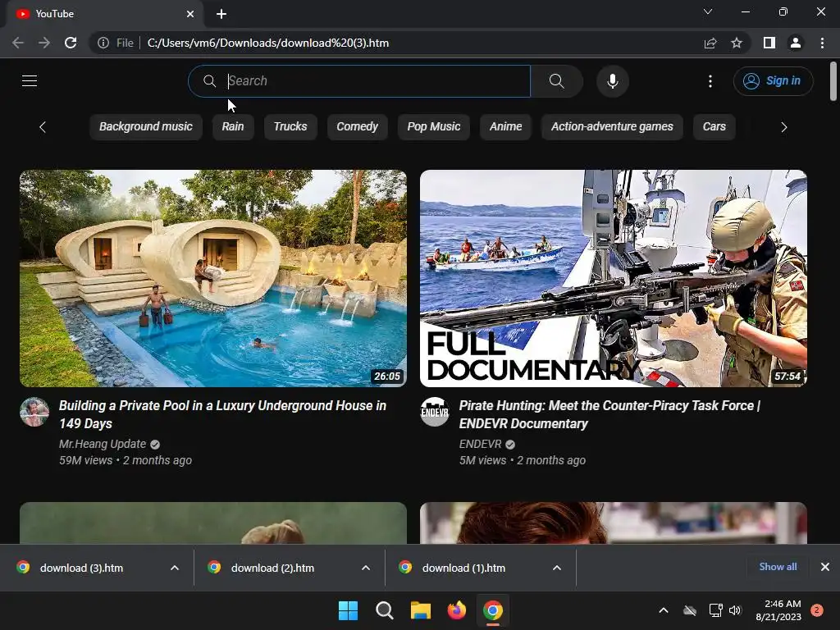Open the clock and date panel
This screenshot has width=840, height=630.
[x=778, y=610]
